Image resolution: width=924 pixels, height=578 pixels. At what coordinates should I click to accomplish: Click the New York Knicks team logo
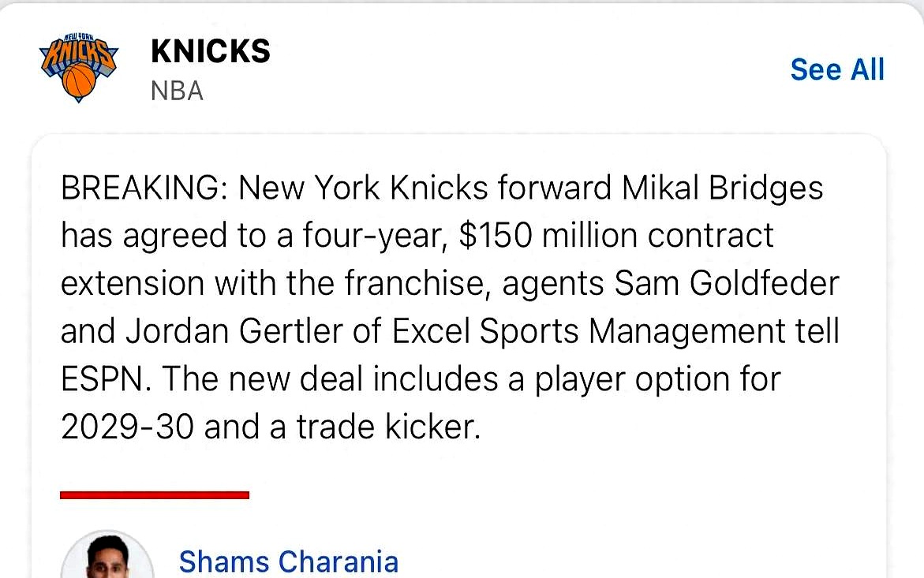pos(78,68)
